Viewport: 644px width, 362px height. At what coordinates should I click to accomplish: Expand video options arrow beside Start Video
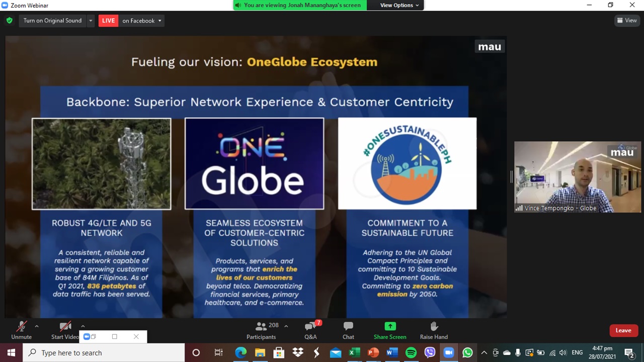pos(83,326)
